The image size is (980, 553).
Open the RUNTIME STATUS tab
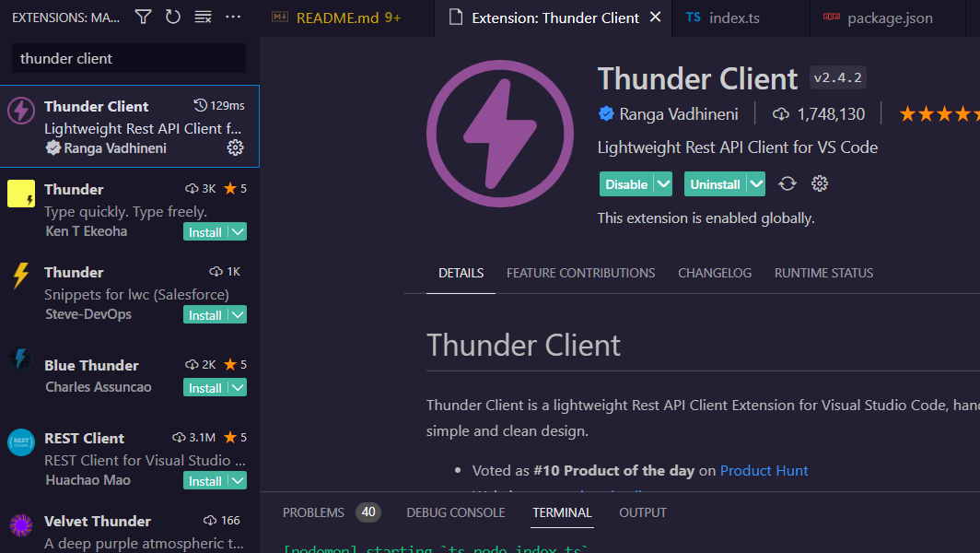[x=823, y=273]
